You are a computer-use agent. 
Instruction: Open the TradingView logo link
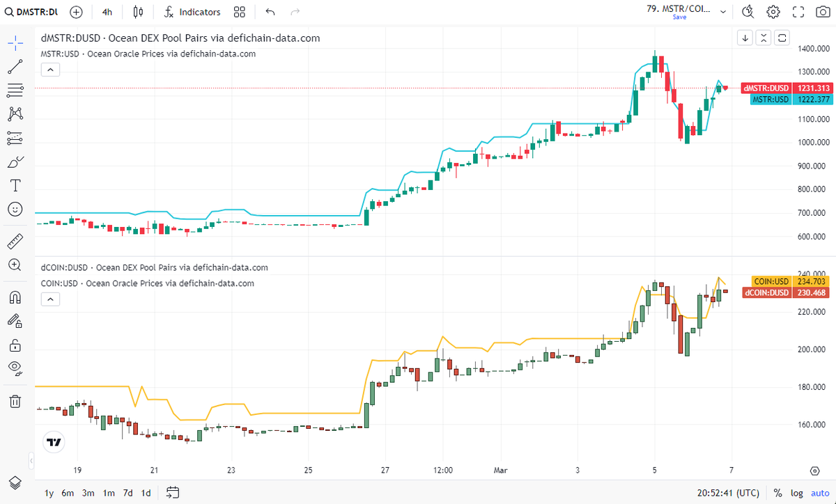pos(53,442)
